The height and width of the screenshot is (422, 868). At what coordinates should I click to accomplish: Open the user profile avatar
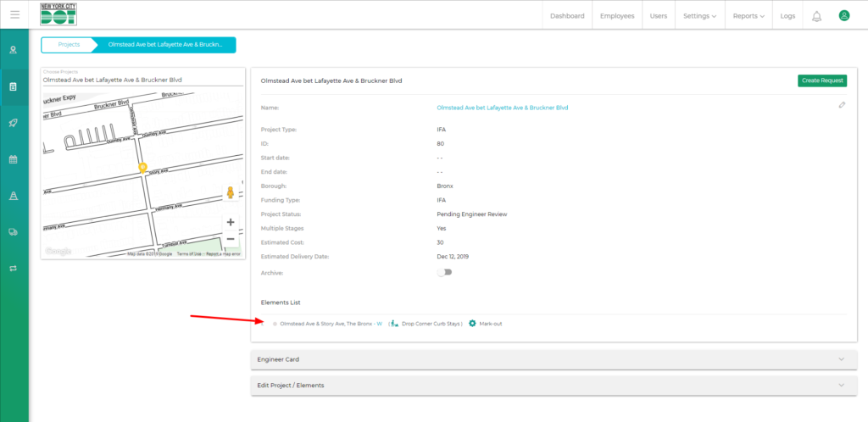click(x=843, y=15)
